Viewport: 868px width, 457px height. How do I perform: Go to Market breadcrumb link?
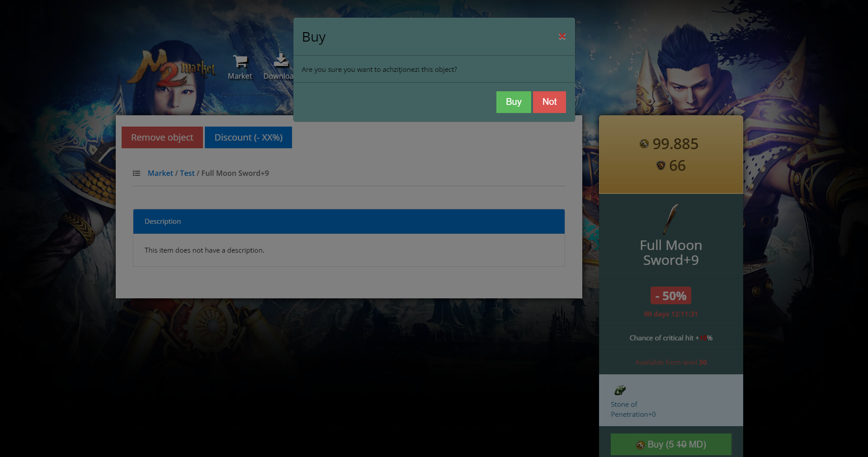point(160,174)
